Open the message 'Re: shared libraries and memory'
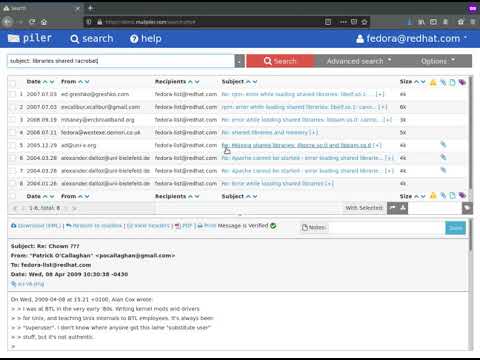The height and width of the screenshot is (360, 480). tap(265, 133)
